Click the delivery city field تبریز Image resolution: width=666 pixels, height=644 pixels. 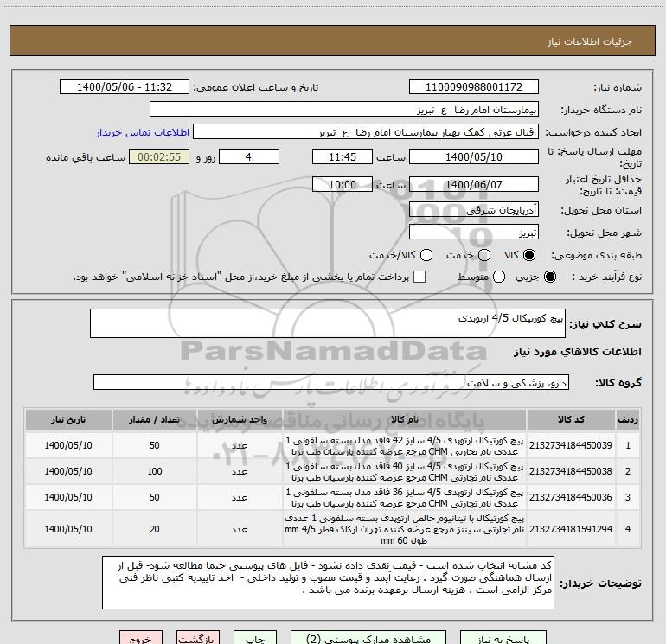(474, 232)
